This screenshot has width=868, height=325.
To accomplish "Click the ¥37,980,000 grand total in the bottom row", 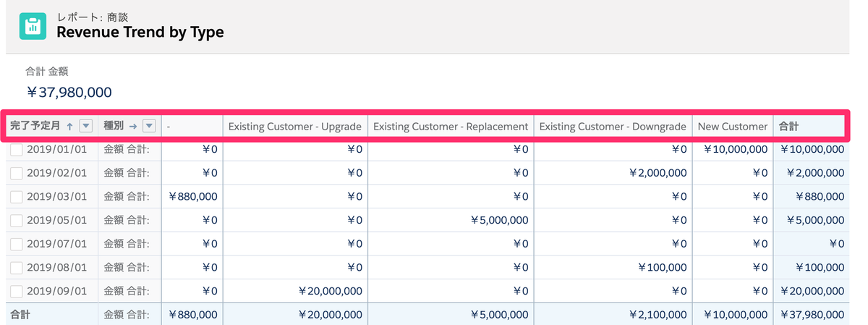I will tap(812, 315).
